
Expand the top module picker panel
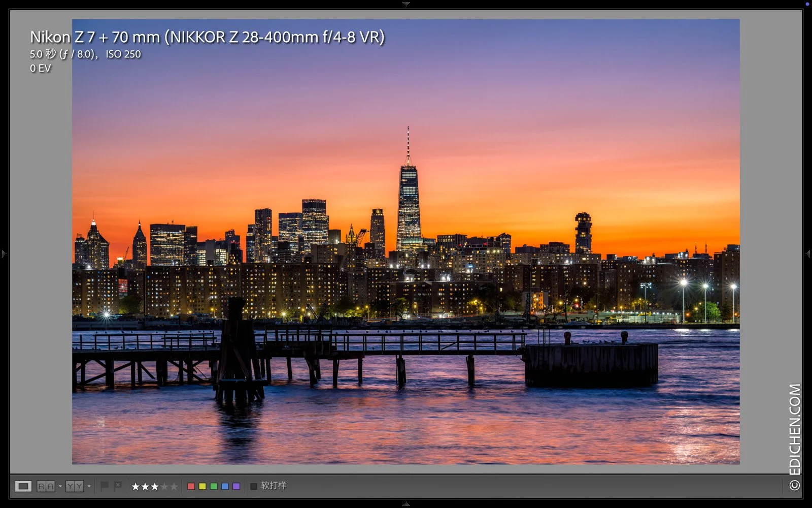pyautogui.click(x=406, y=4)
